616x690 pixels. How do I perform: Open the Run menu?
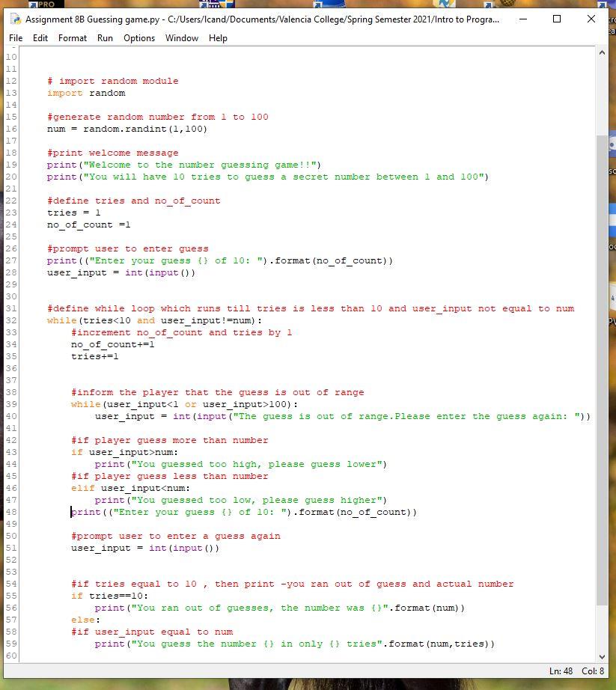(105, 38)
